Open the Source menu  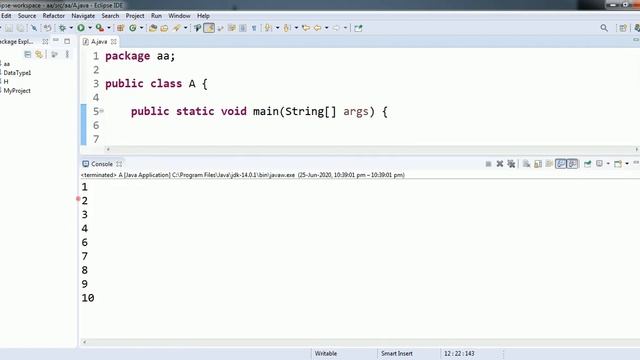(x=27, y=16)
